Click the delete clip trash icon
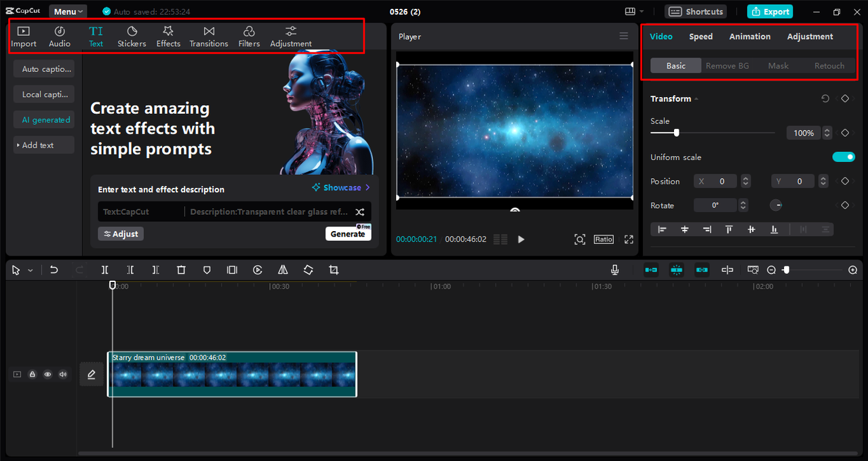Screen dimensions: 868x461 [x=181, y=270]
